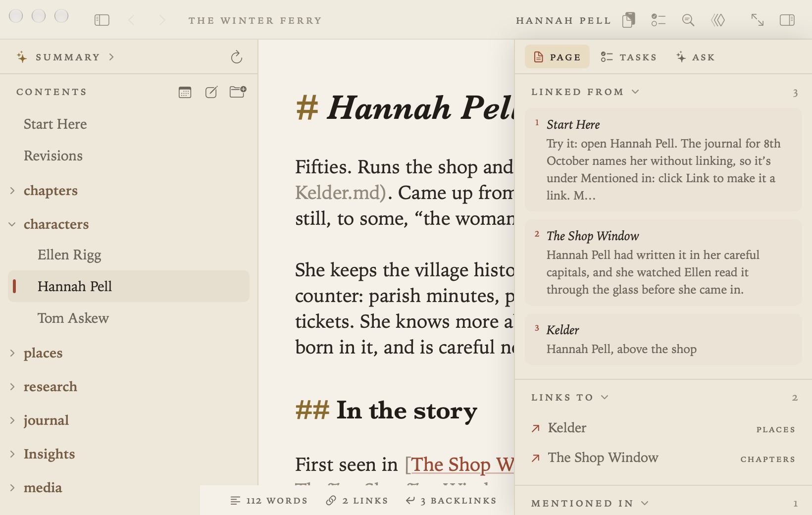Expand the research folder
The width and height of the screenshot is (812, 515).
click(x=12, y=387)
